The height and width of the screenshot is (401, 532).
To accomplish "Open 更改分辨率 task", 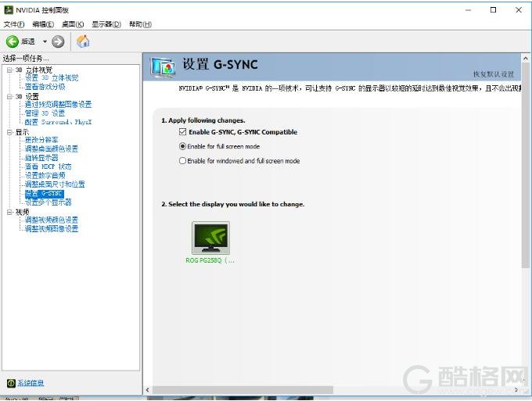I will click(x=41, y=140).
